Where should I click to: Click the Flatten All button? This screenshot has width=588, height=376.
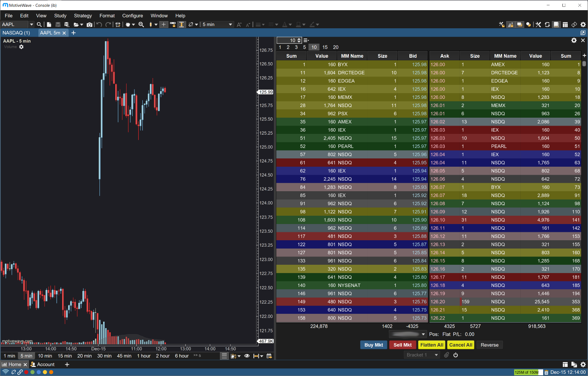(x=431, y=345)
